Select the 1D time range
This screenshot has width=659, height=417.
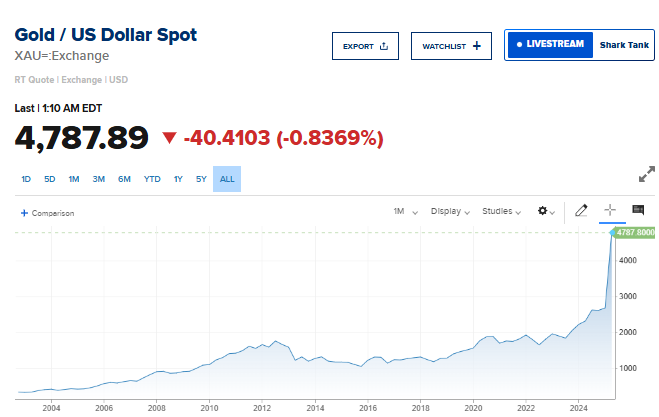pos(26,179)
